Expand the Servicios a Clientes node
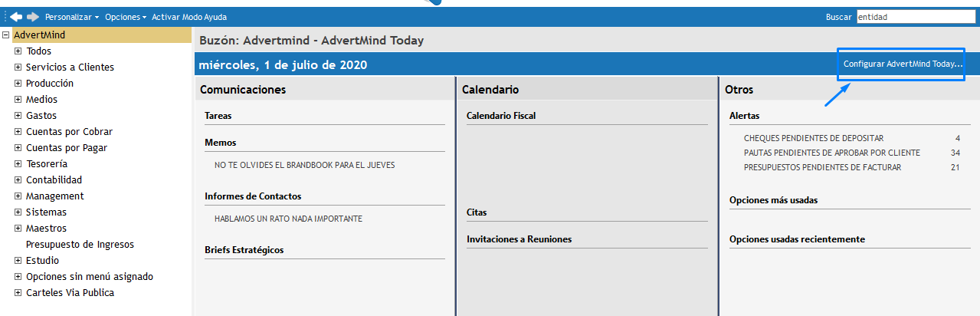Screen dimensions: 980x316 click(18, 67)
